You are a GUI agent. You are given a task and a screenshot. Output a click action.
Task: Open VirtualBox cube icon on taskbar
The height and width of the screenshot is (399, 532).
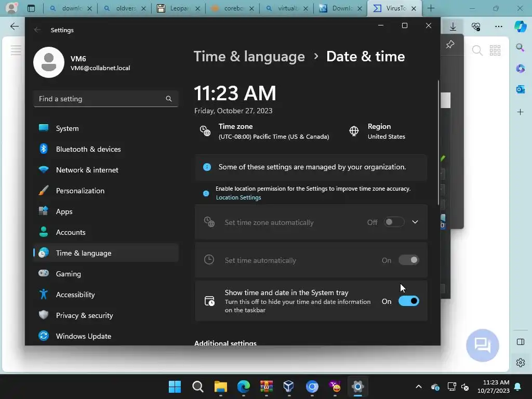289,387
